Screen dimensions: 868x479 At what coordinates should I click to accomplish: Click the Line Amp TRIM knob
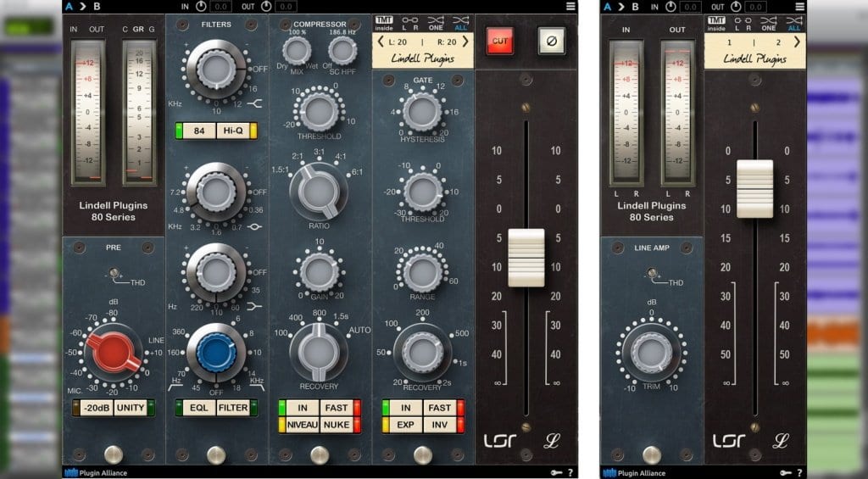(x=652, y=352)
